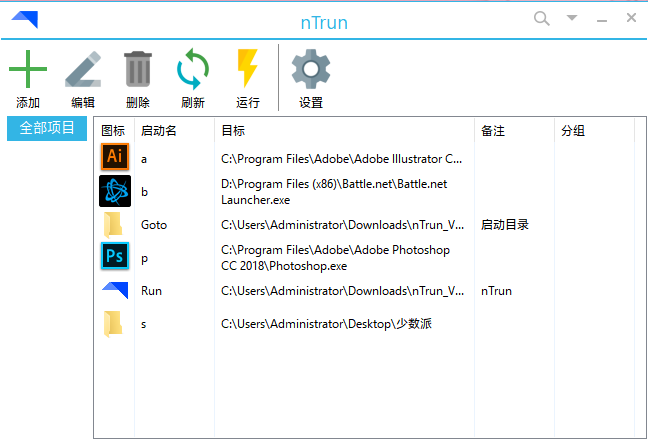648x440 pixels.
Task: Select the Battle.net launcher icon
Action: (x=115, y=190)
